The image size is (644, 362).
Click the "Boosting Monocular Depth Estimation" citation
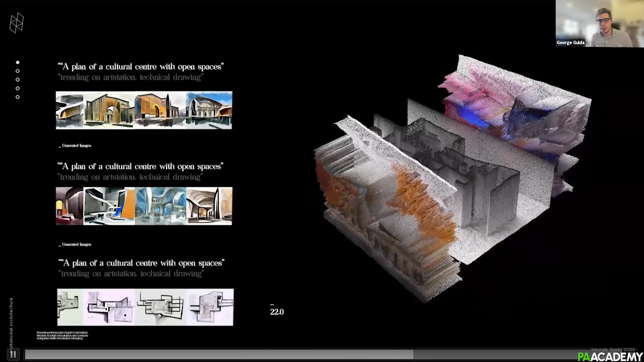pos(62,335)
